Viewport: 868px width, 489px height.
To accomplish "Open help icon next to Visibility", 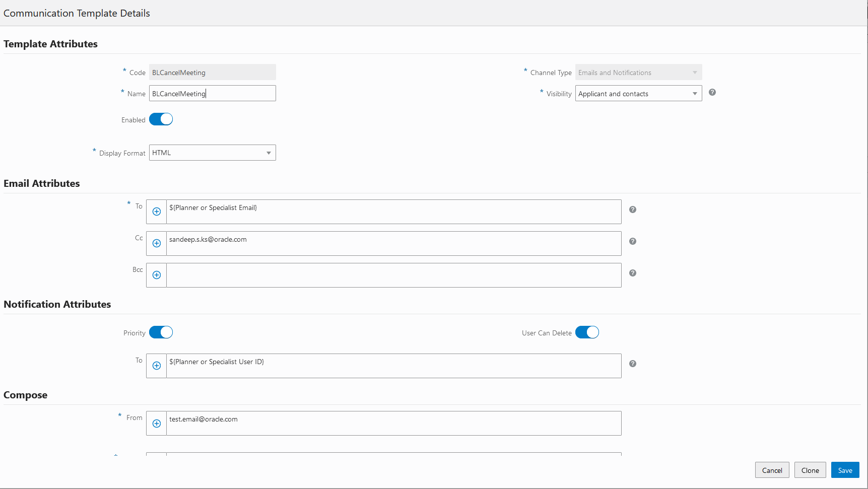I will 712,92.
